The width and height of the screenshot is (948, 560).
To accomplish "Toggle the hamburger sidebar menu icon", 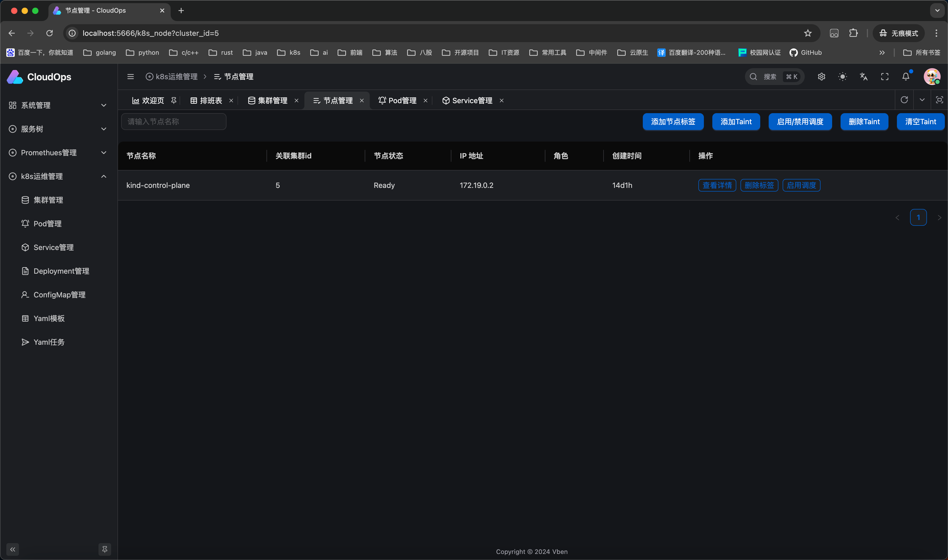I will (x=131, y=77).
